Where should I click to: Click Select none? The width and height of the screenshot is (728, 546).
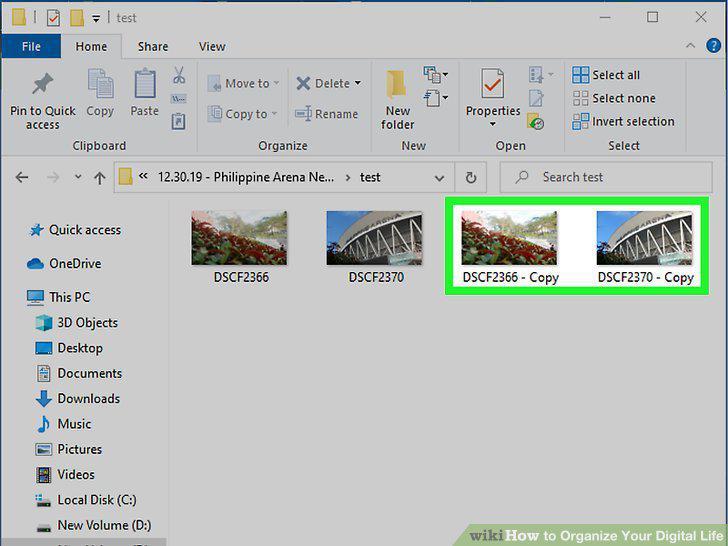point(614,98)
